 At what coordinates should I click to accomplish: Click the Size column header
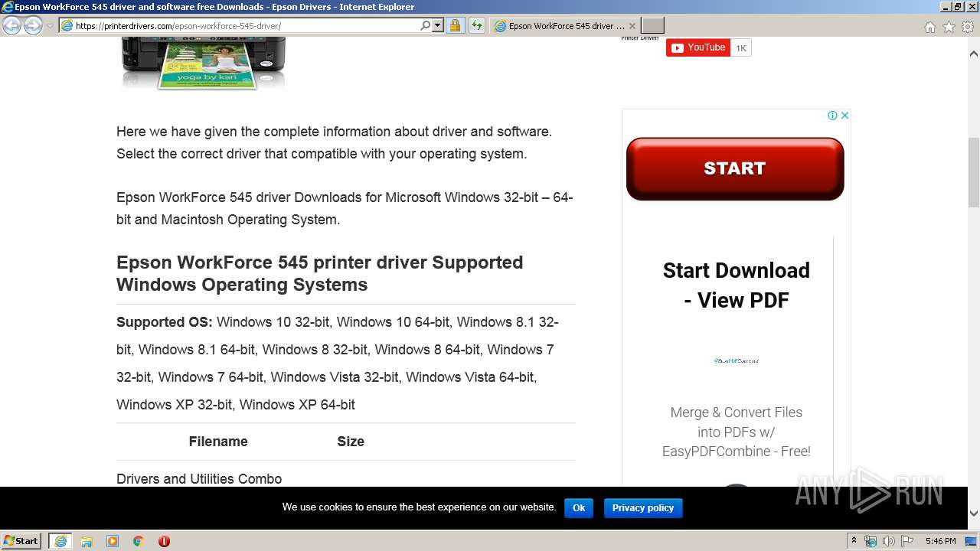click(x=351, y=442)
